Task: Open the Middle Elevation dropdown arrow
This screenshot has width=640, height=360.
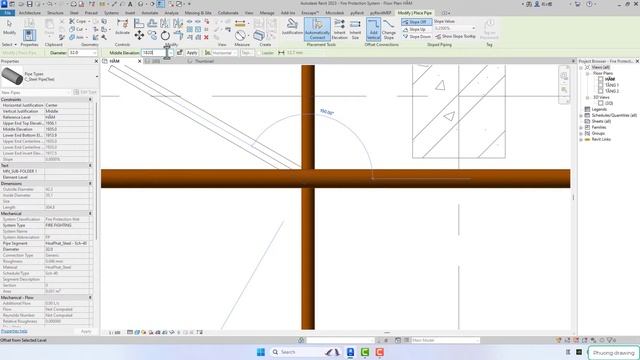Action: tap(171, 53)
